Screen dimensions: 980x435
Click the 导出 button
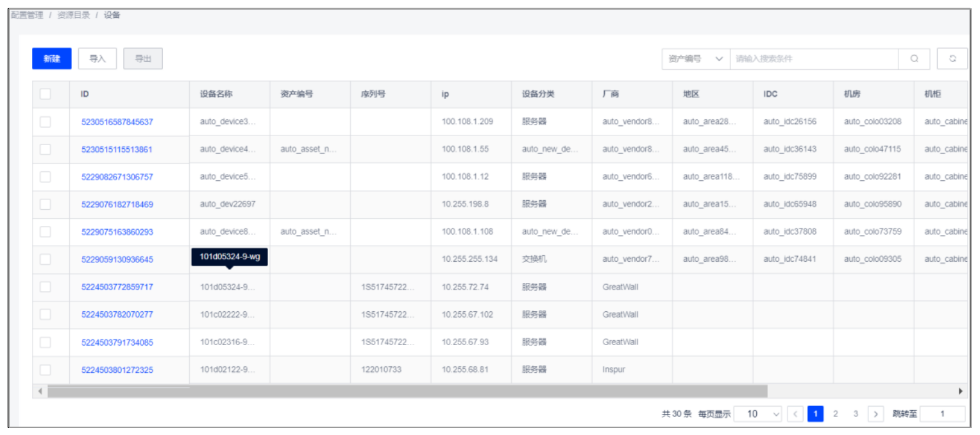[x=143, y=58]
